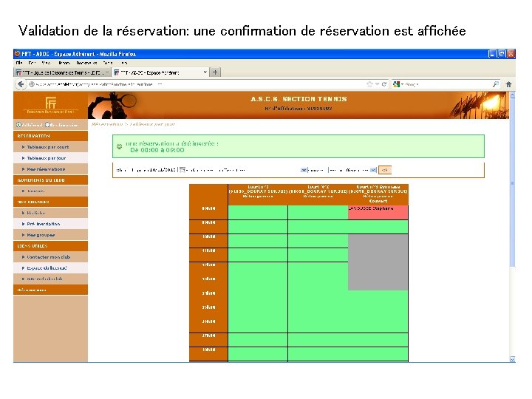Image resolution: width=532 pixels, height=399 pixels.
Task: Click the Tableaux par court arrow bullet
Action: click(23, 147)
